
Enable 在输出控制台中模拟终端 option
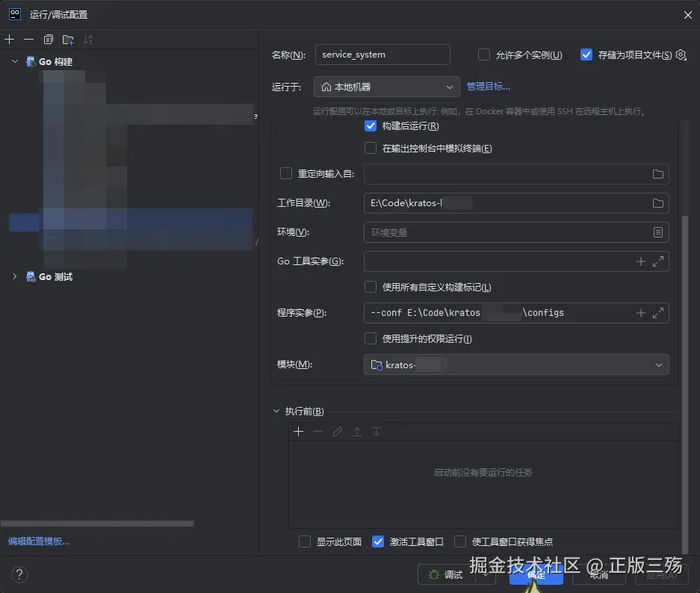point(371,147)
